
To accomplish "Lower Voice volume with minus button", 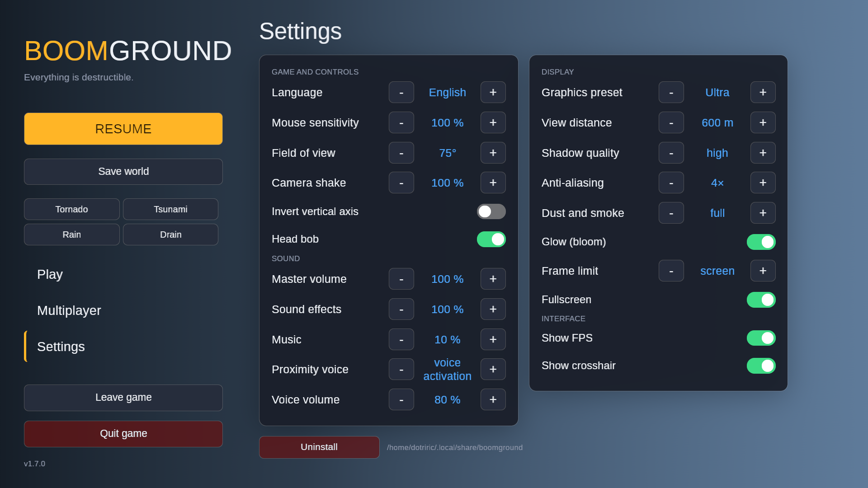I will 401,399.
